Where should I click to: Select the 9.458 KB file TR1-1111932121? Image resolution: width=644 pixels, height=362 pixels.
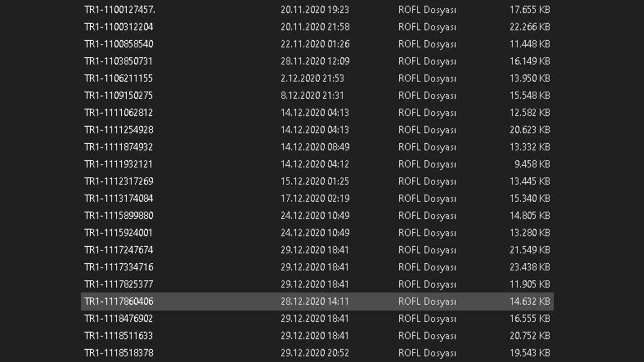317,164
